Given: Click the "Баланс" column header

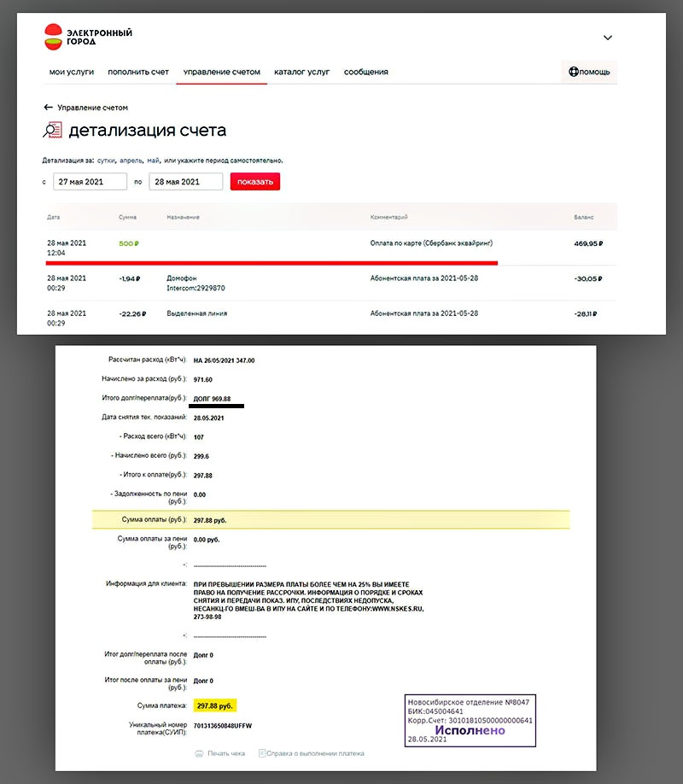Looking at the screenshot, I should coord(583,218).
